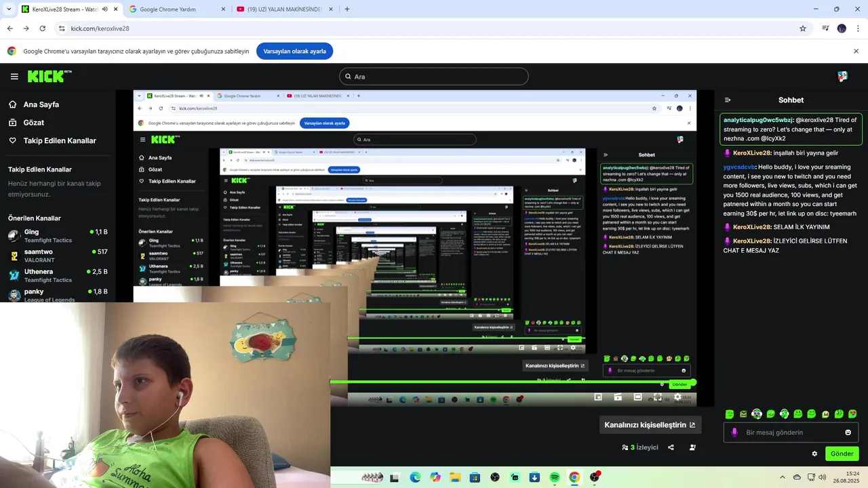
Task: Focus the Bir mesaj gönderin input
Action: click(x=791, y=432)
